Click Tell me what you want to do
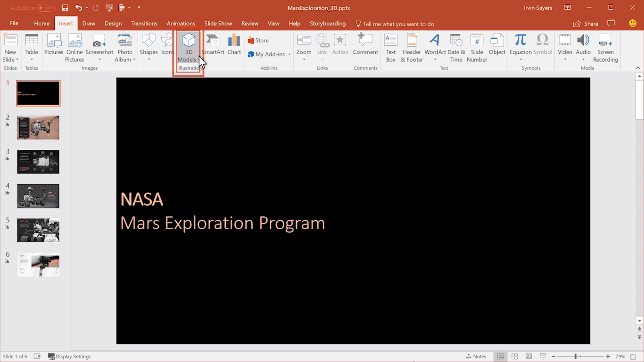Screen dimensions: 644x362 [x=394, y=24]
